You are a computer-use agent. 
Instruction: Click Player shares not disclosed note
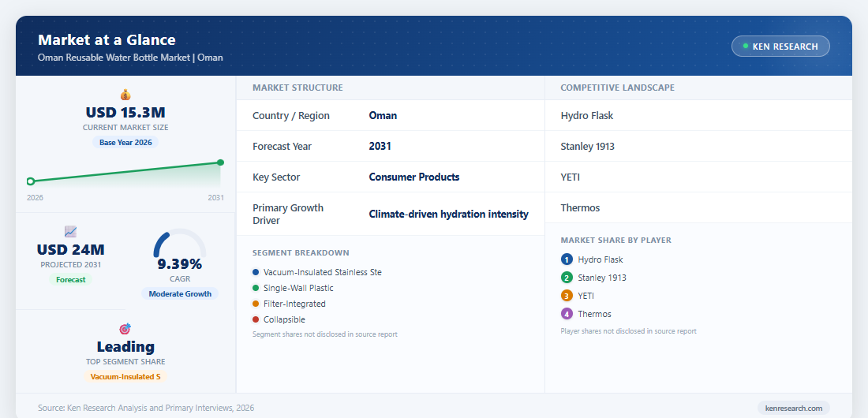[628, 331]
